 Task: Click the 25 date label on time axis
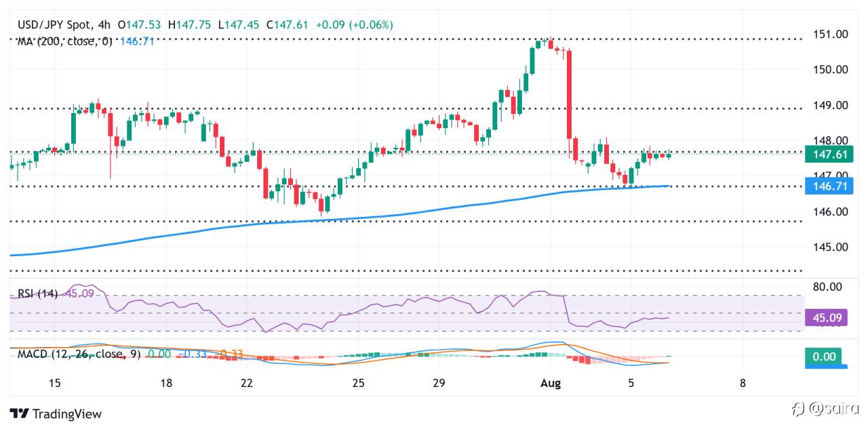pos(359,383)
